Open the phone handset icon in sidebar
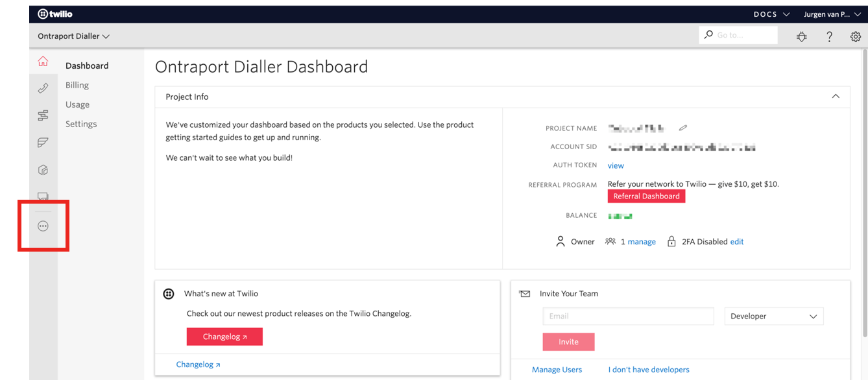The image size is (868, 380). (43, 89)
